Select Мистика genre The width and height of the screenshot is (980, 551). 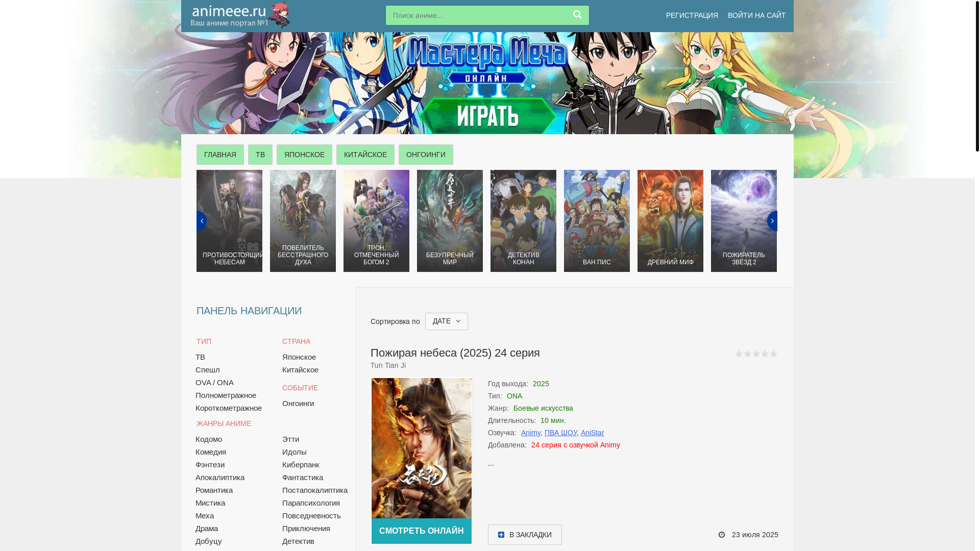click(210, 503)
